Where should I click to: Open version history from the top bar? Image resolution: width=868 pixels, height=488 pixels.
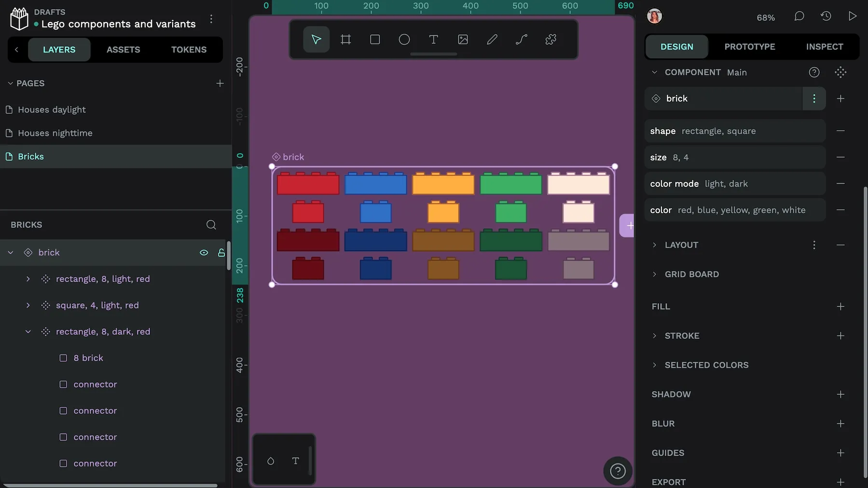[826, 16]
